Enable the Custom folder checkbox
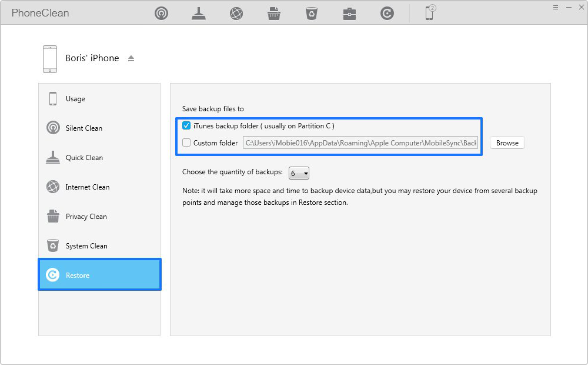The height and width of the screenshot is (365, 588). coord(186,142)
